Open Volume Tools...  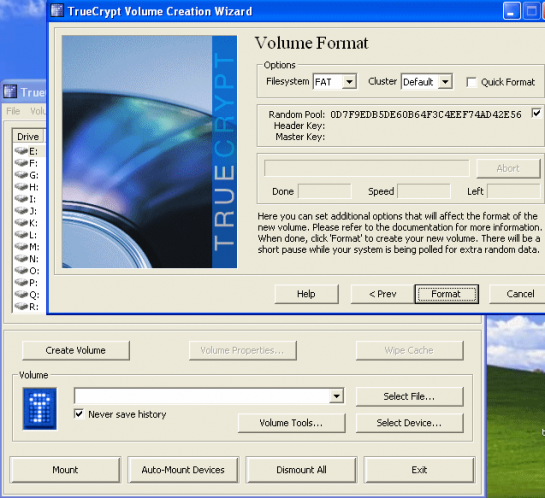(x=292, y=423)
